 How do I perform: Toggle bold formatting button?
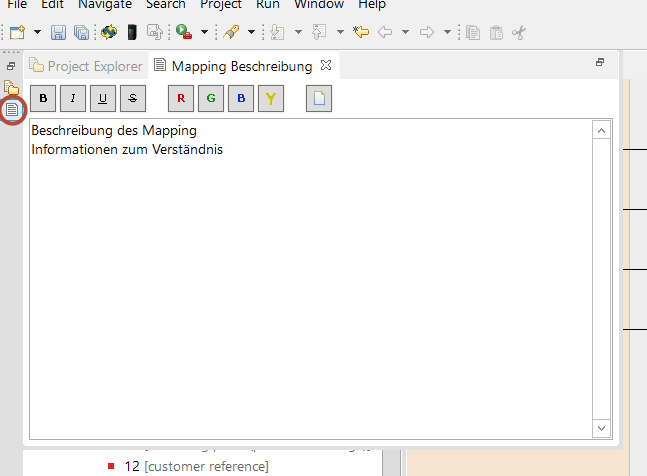pyautogui.click(x=43, y=98)
